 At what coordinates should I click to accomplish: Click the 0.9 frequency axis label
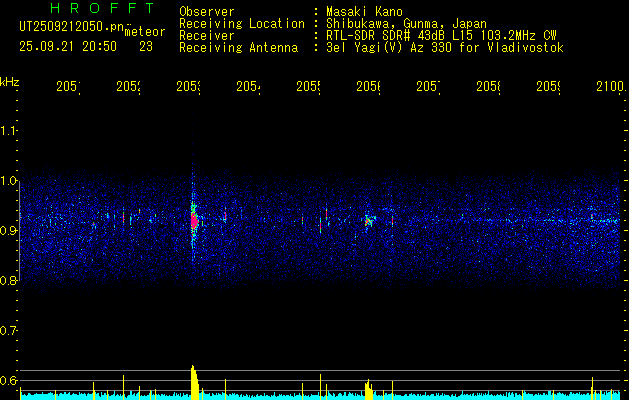click(x=9, y=230)
